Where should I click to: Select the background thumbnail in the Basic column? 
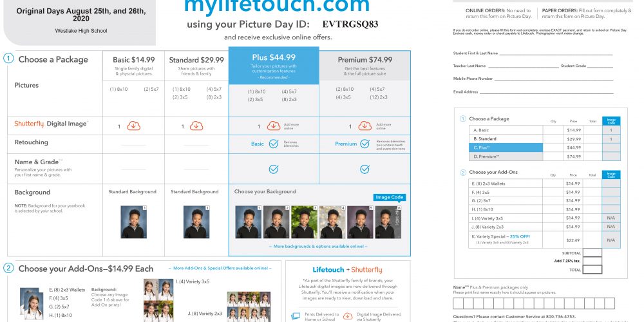(133, 222)
